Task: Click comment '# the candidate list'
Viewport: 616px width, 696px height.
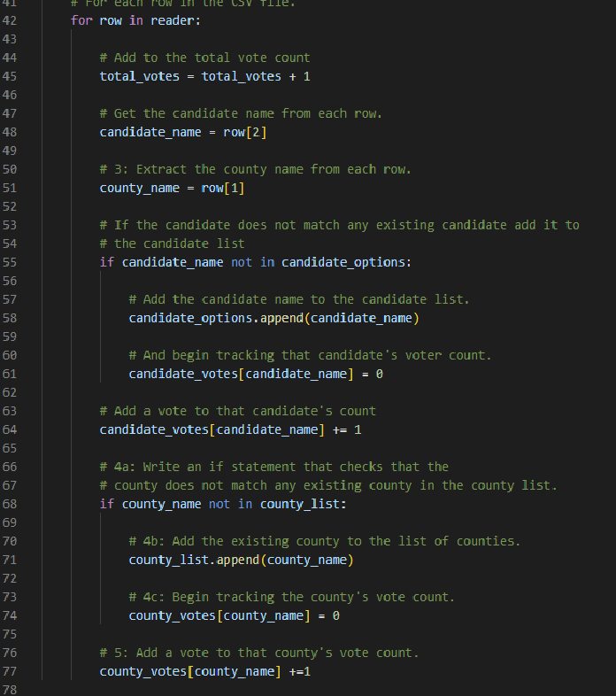Action: [x=173, y=244]
